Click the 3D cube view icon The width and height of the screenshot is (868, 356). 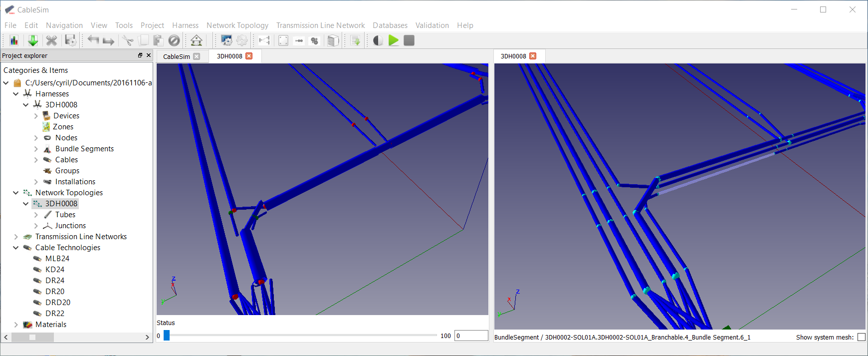pyautogui.click(x=333, y=40)
